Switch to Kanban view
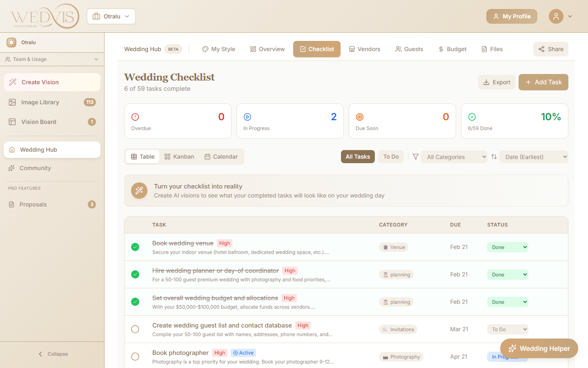Image resolution: width=588 pixels, height=368 pixels. pyautogui.click(x=179, y=157)
